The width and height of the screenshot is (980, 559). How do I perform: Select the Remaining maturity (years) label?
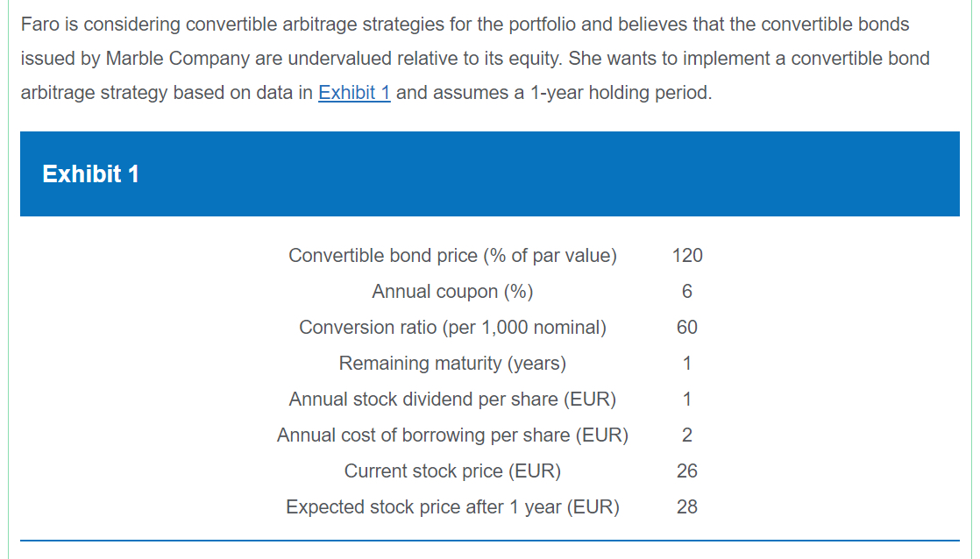point(452,364)
